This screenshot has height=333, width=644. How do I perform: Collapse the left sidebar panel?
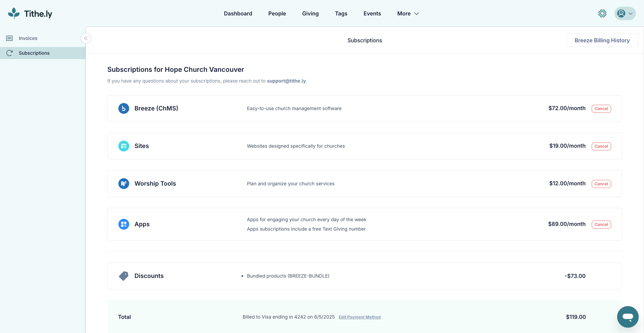(86, 38)
